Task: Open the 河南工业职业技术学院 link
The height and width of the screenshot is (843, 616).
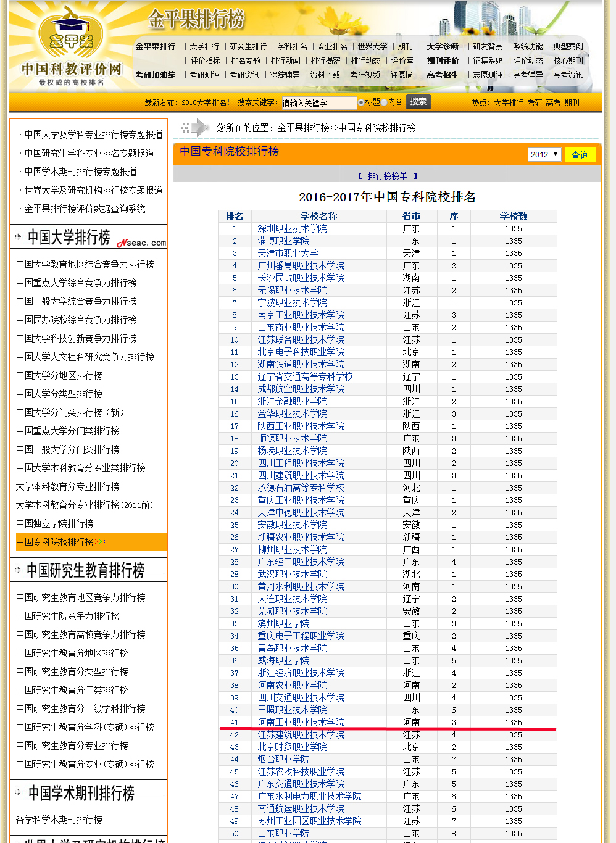Action: 301,723
